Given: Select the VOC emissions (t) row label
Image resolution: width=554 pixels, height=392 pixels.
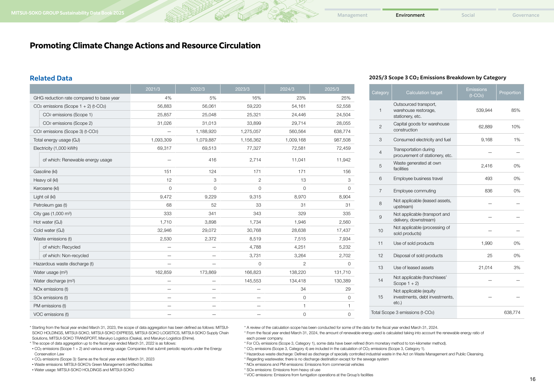Looking at the screenshot, I should pos(51,314).
